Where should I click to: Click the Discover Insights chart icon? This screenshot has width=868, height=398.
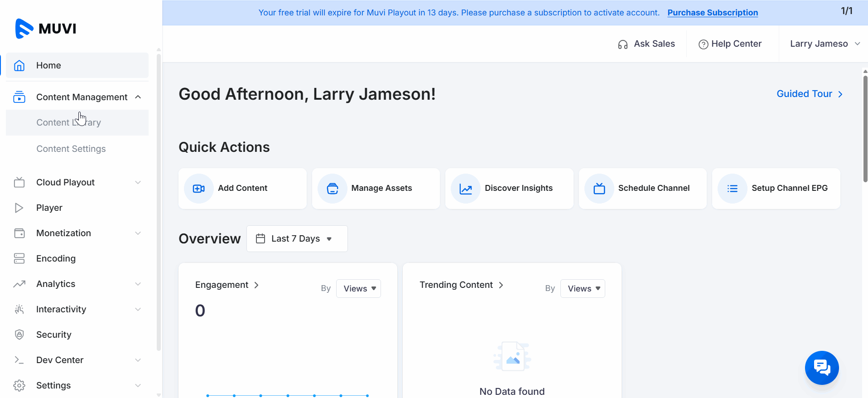click(466, 189)
